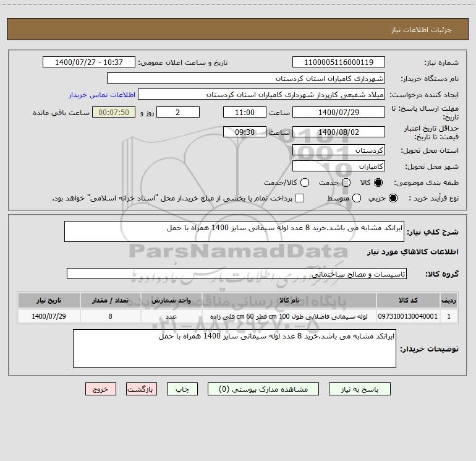Select the جزیی purchase type radio
Screen dimensions: 476x461
tap(393, 198)
